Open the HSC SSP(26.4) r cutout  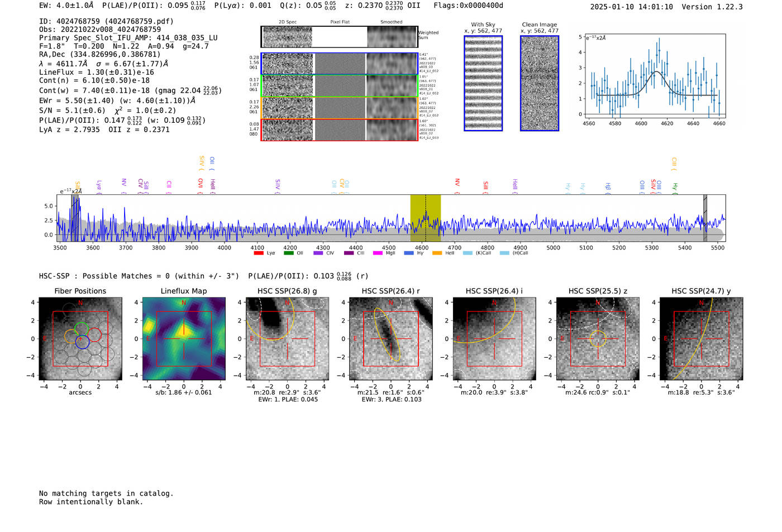[391, 339]
